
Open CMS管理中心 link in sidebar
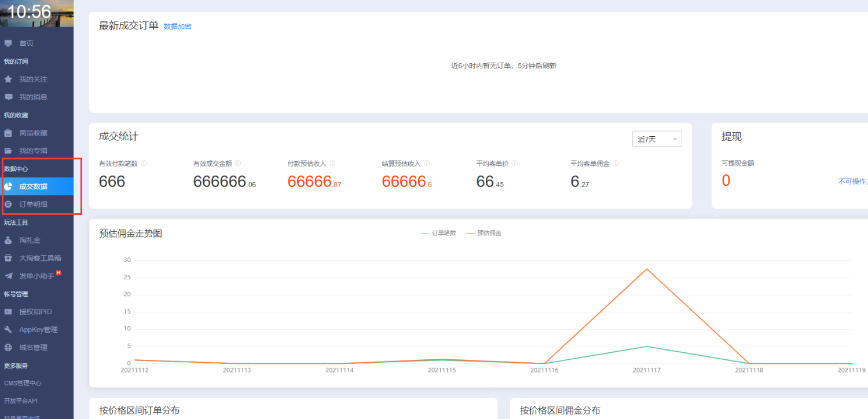point(23,383)
